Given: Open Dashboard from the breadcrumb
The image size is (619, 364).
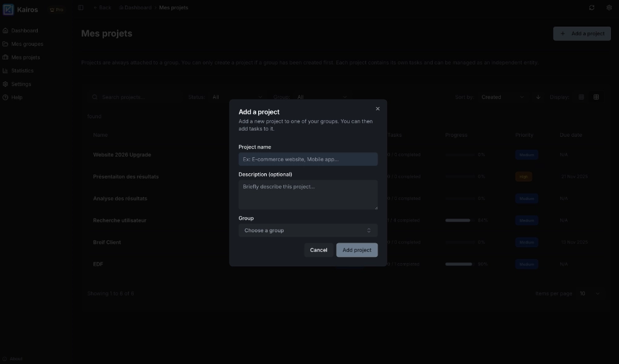Looking at the screenshot, I should pos(135,7).
